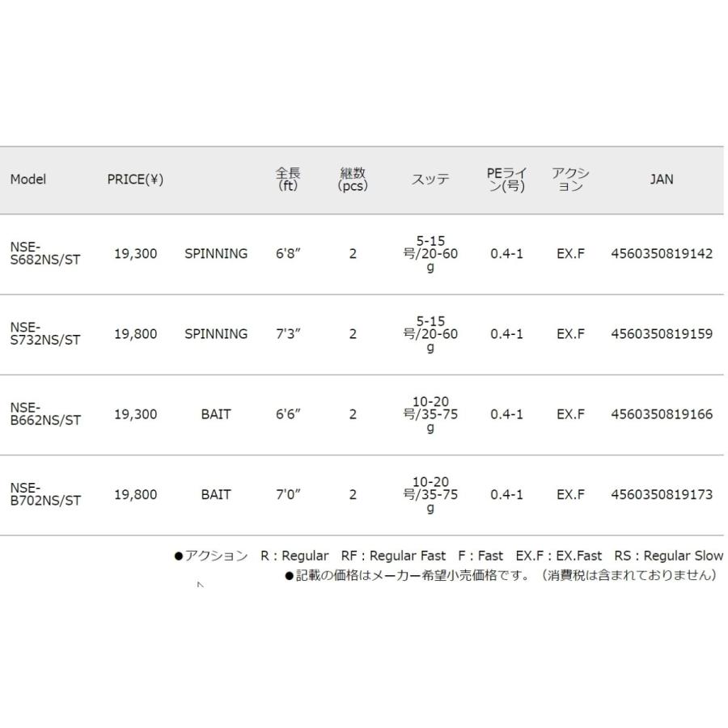Click JAN code 4560350819173
Viewport: 728px width, 728px height.
(662, 494)
